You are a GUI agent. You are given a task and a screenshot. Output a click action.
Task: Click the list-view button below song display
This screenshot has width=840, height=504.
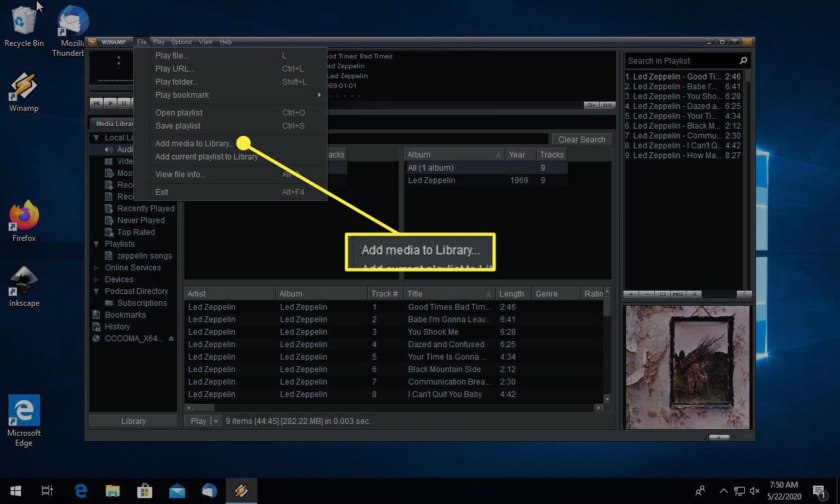point(608,105)
